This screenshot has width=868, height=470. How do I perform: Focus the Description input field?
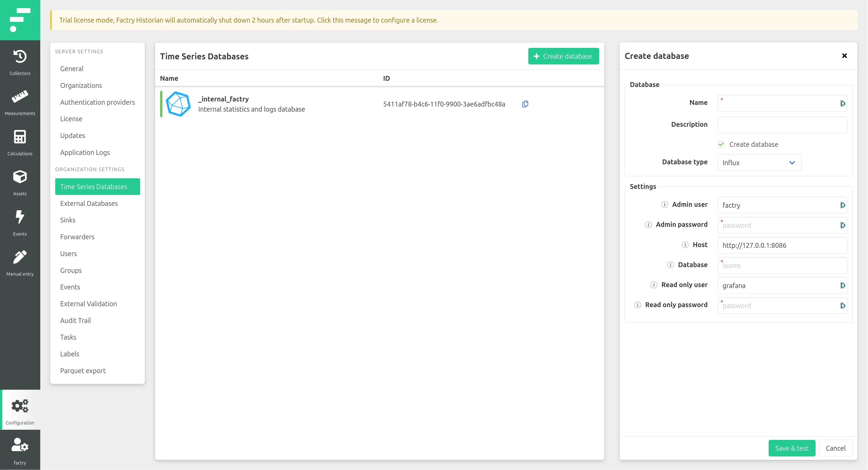pos(782,125)
